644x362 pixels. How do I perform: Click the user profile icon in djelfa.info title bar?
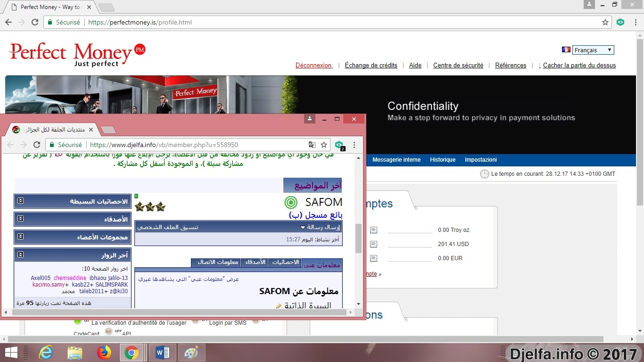pos(310,119)
